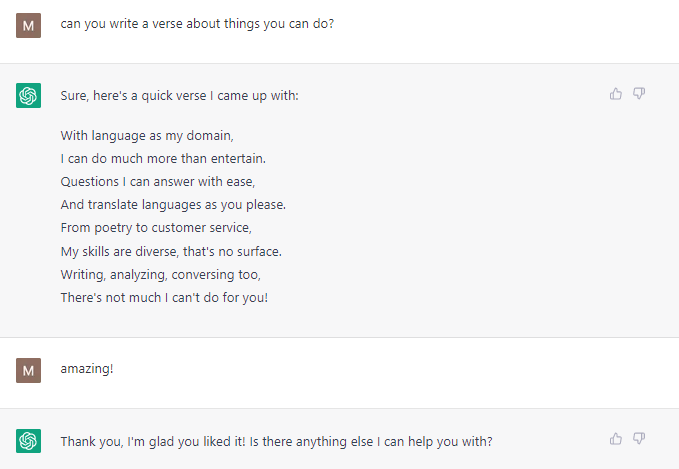Click the line 'My skills are diverse'
The height and width of the screenshot is (469, 679).
(x=171, y=252)
